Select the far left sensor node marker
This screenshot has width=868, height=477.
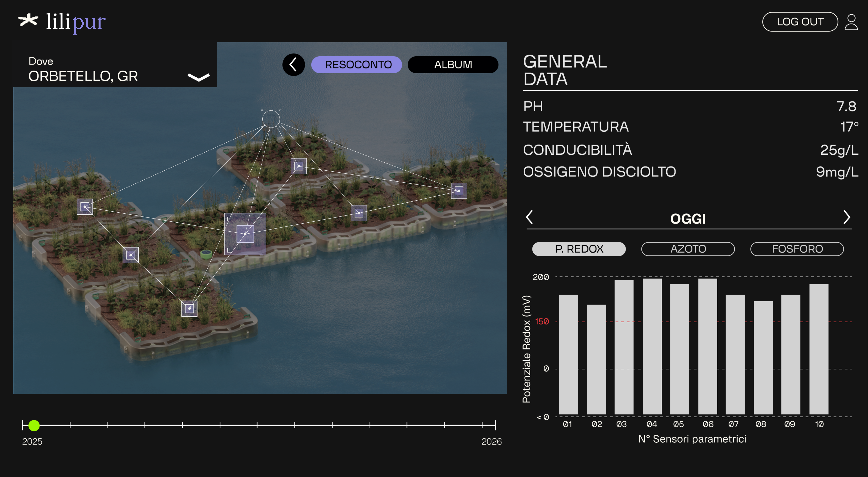tap(85, 206)
